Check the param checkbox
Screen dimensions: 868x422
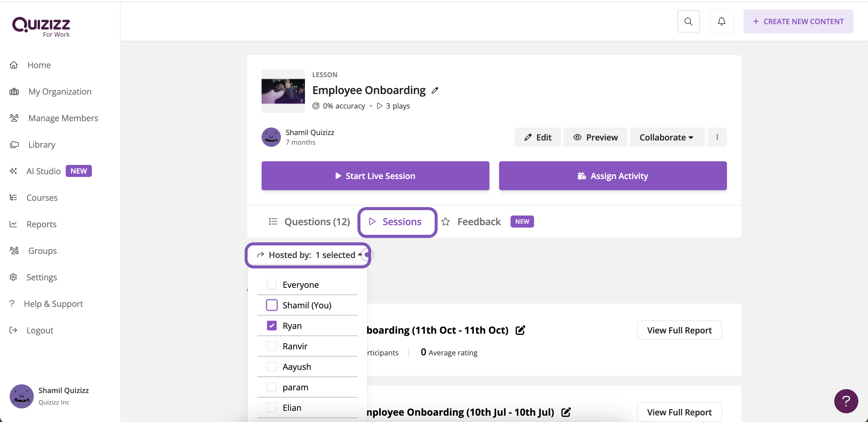pyautogui.click(x=272, y=387)
